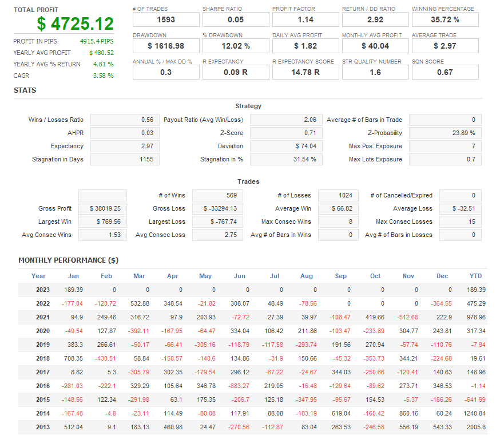Click Gross Profit field $ 38019.25
Viewport: 504px width, 443px height.
pyautogui.click(x=102, y=209)
